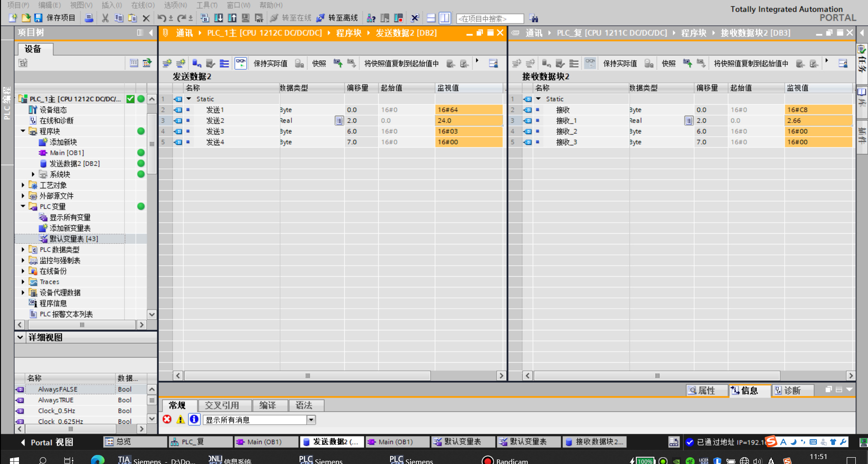
Task: Expand all rows icon in 发送数据2 toolbar
Action: (x=224, y=63)
